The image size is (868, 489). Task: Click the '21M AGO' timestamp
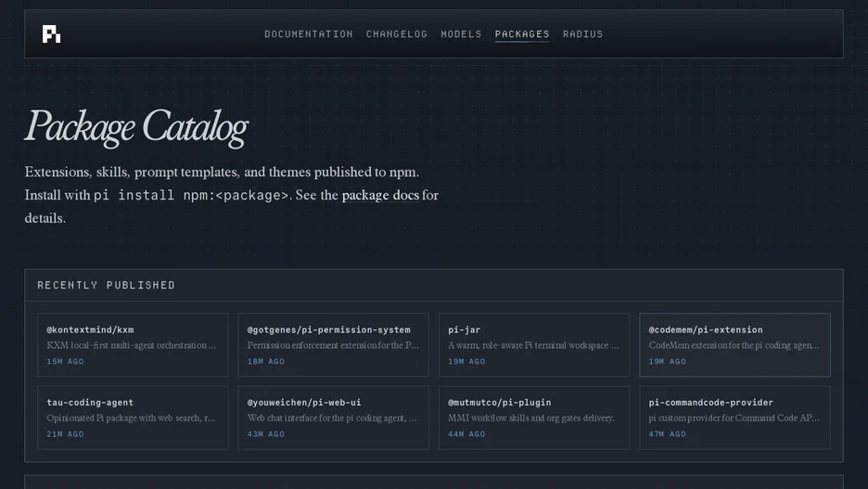pyautogui.click(x=65, y=434)
